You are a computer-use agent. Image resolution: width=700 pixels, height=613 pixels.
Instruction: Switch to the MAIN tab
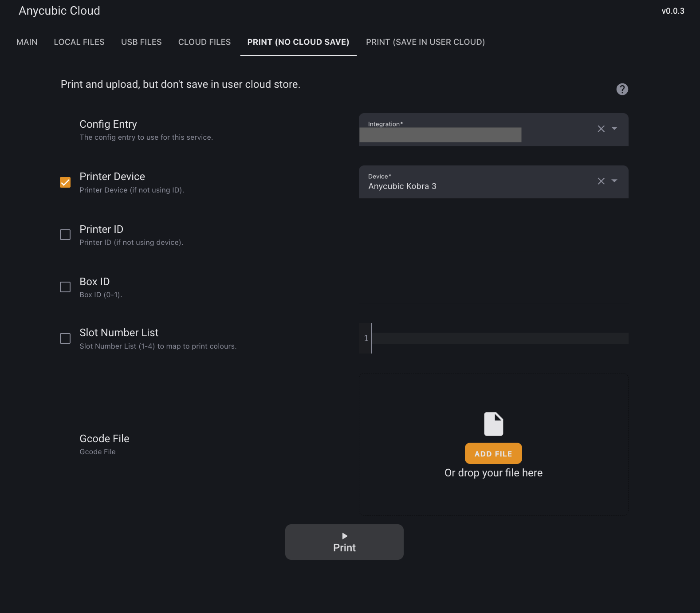pyautogui.click(x=27, y=42)
